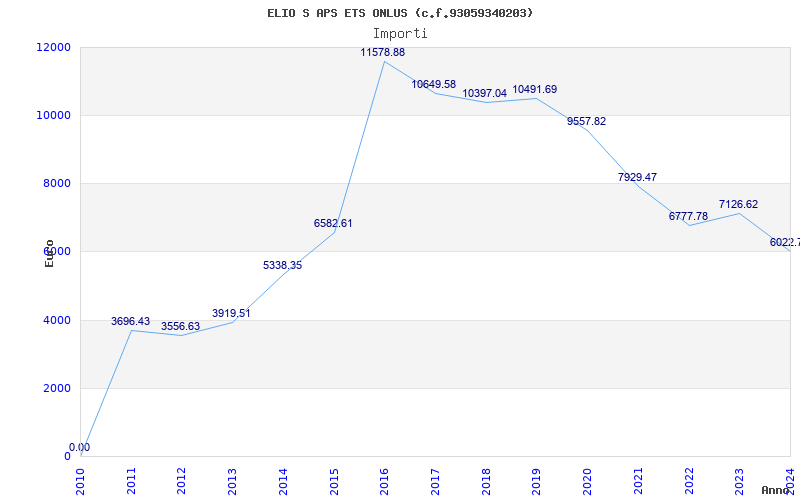Select the 10397.04 data label
The height and width of the screenshot is (500, 800).
point(485,93)
